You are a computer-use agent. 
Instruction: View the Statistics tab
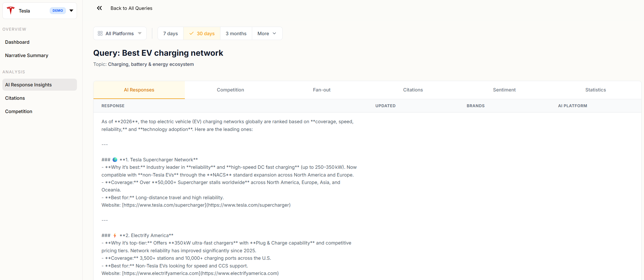(x=595, y=90)
